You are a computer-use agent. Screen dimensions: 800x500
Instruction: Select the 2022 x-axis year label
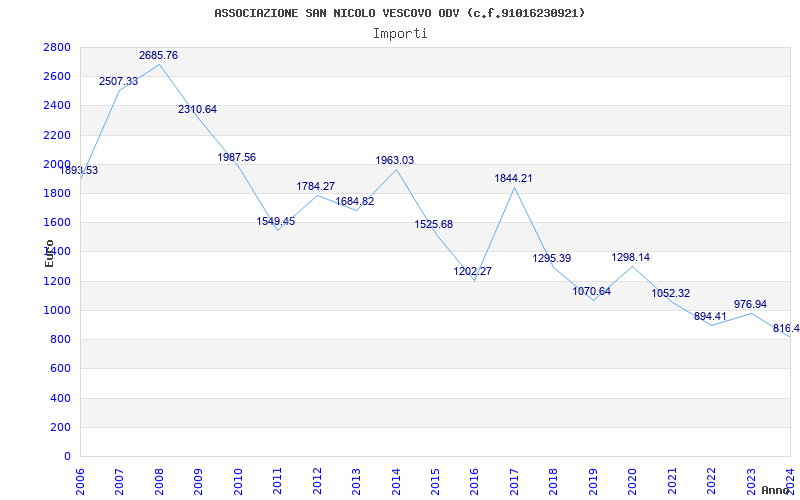coord(712,482)
